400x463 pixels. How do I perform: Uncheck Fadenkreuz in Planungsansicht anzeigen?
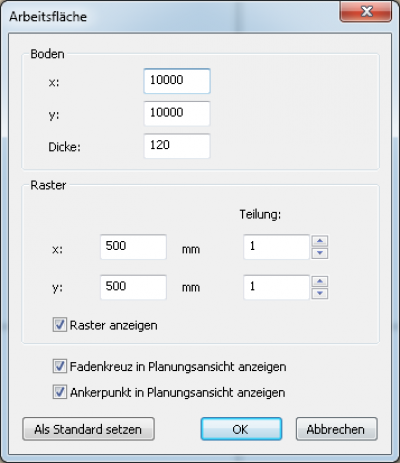click(60, 366)
